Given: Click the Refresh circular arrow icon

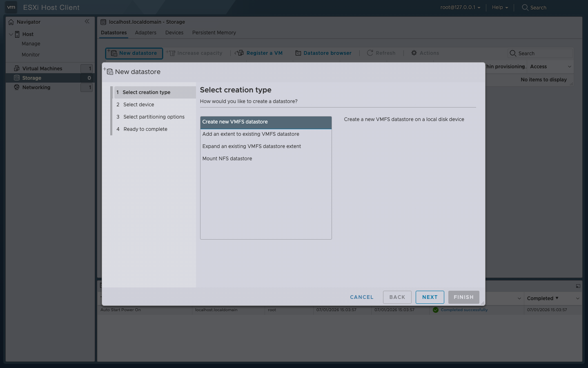Looking at the screenshot, I should (x=370, y=53).
